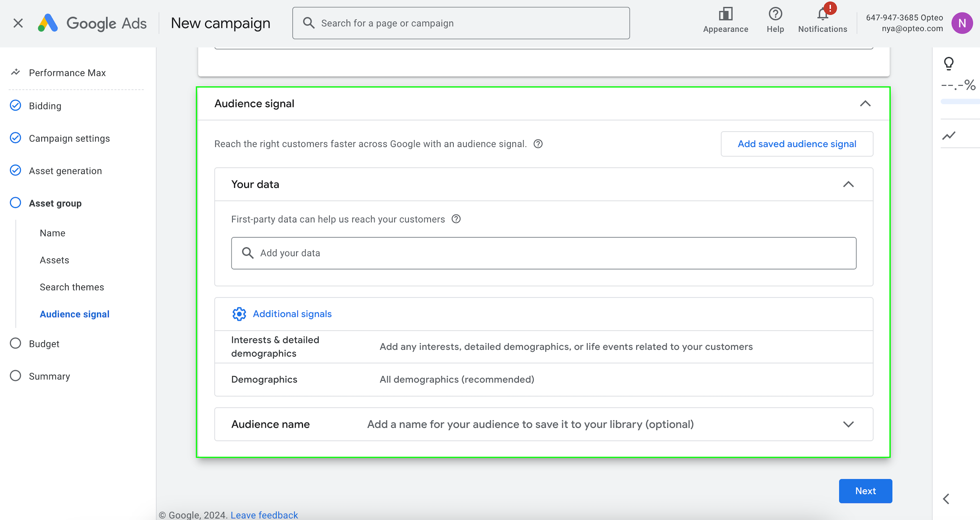Viewport: 980px width, 520px height.
Task: Click the trend line chart icon
Action: tap(949, 136)
